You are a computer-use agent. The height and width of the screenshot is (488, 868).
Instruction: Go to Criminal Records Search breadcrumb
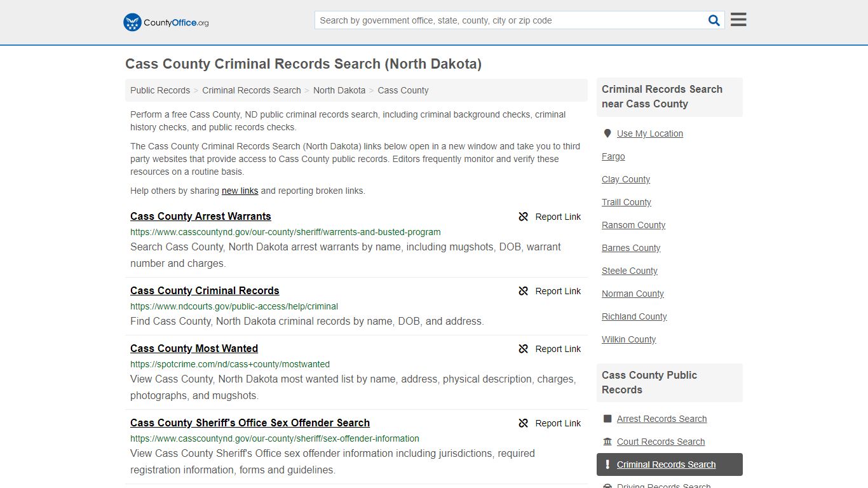pyautogui.click(x=252, y=90)
